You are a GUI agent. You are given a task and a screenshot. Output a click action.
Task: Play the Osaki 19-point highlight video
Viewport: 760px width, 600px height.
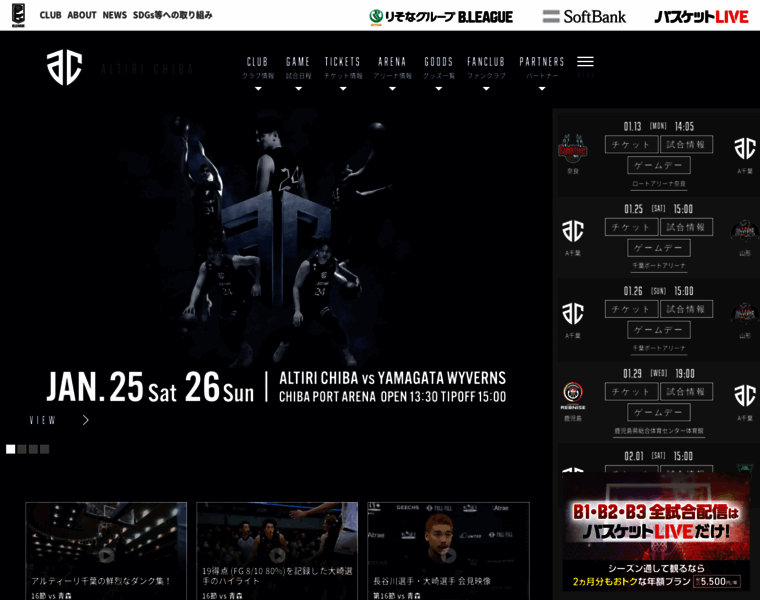pyautogui.click(x=277, y=555)
